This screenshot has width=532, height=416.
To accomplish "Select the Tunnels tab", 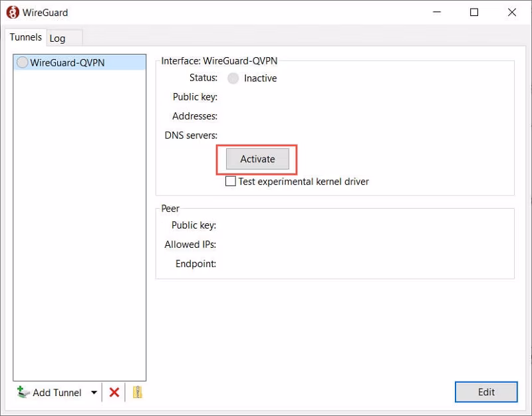I will pyautogui.click(x=26, y=37).
